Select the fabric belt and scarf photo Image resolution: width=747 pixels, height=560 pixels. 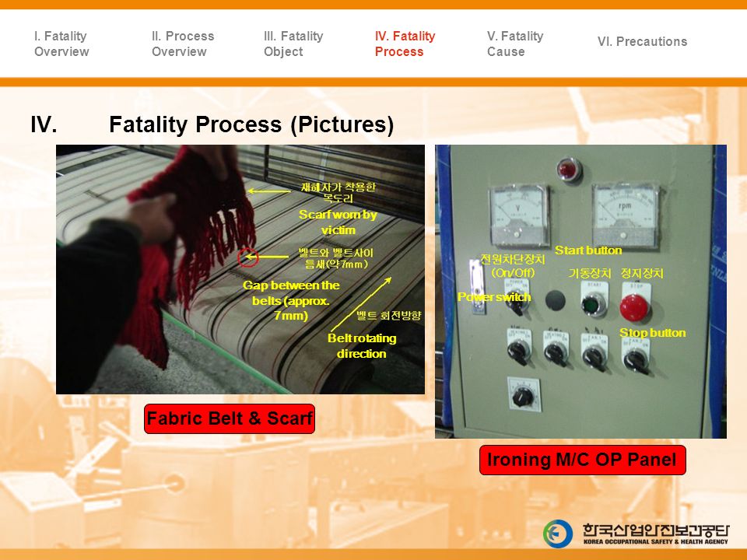pos(240,270)
